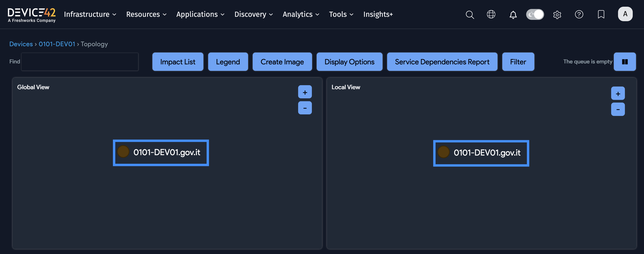Image resolution: width=644 pixels, height=254 pixels.
Task: Toggle dark mode switch
Action: pos(535,15)
